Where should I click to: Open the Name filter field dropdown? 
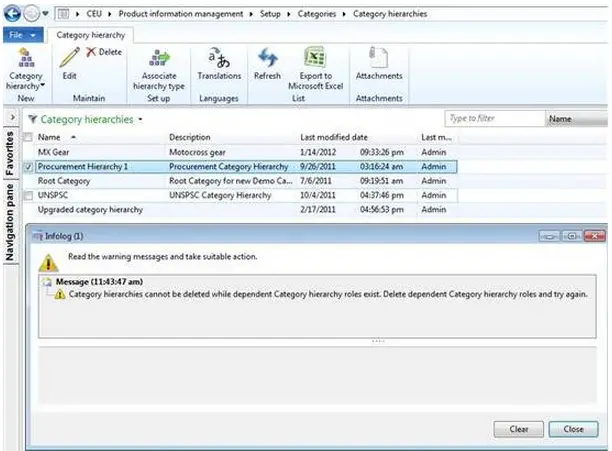point(577,119)
